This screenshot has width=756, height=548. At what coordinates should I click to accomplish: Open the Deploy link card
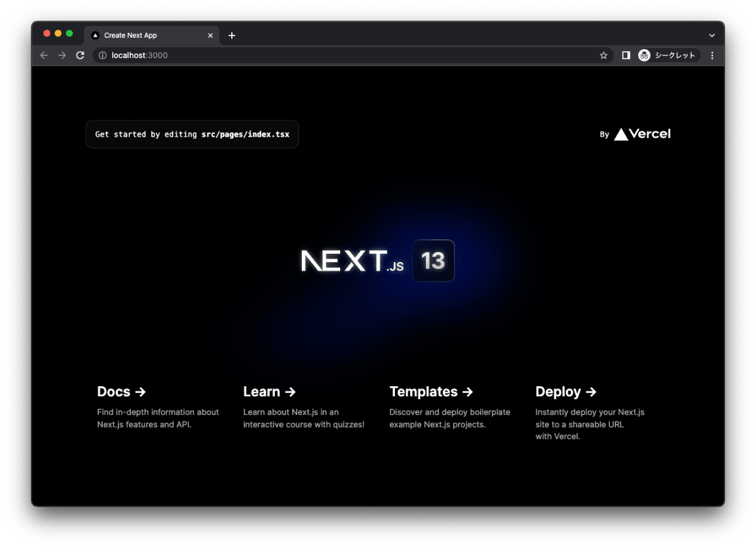pos(598,413)
